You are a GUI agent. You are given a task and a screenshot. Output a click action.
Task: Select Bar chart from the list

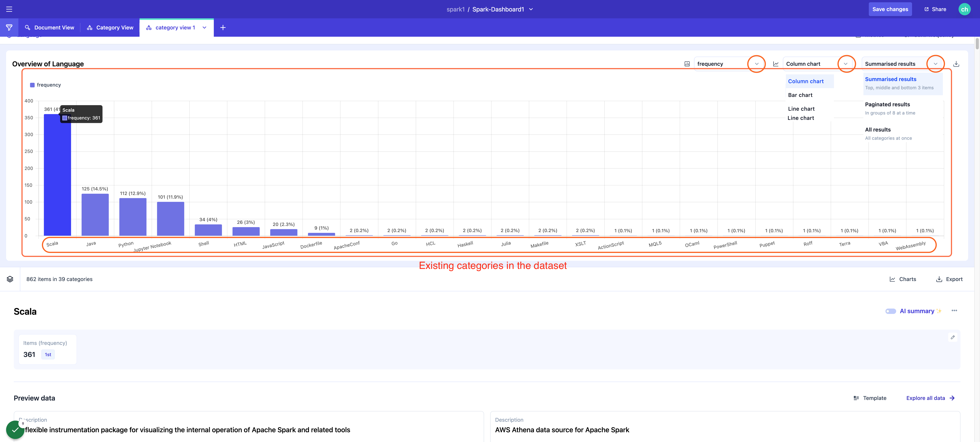click(800, 95)
